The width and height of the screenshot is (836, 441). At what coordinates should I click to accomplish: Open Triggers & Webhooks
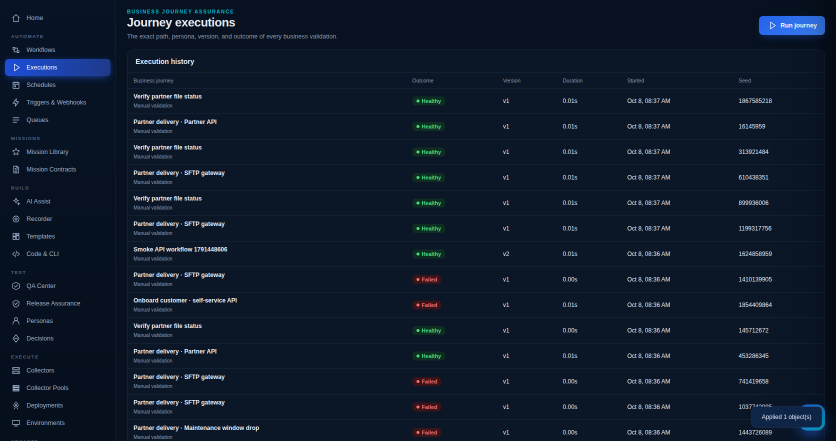coord(58,103)
